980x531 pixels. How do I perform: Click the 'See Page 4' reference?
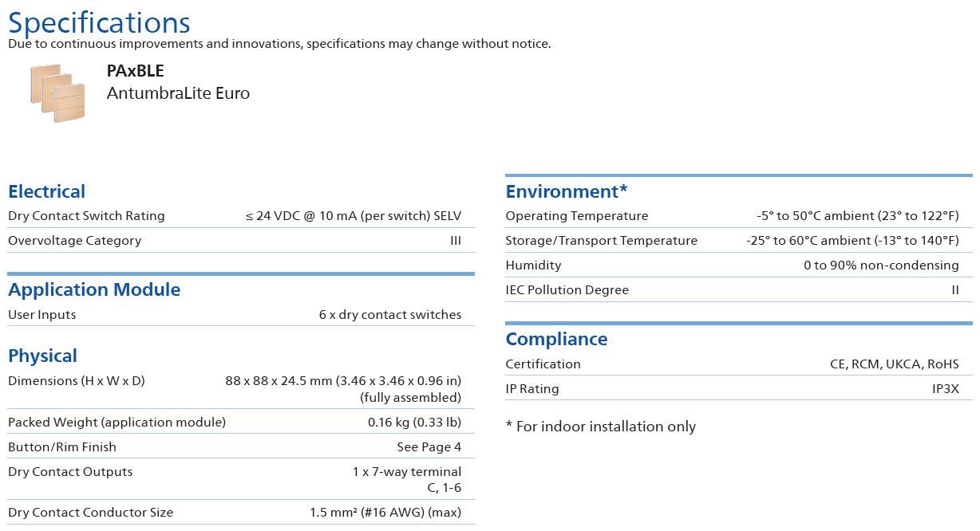[429, 447]
